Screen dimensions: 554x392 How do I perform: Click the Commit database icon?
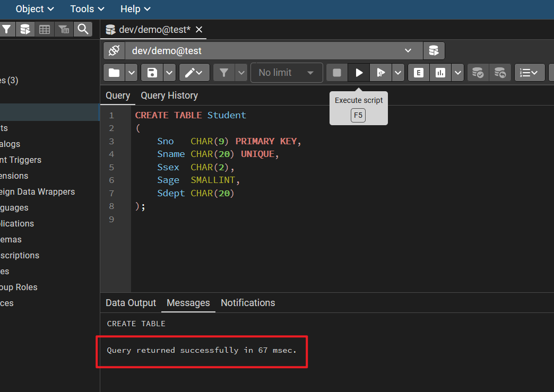478,73
